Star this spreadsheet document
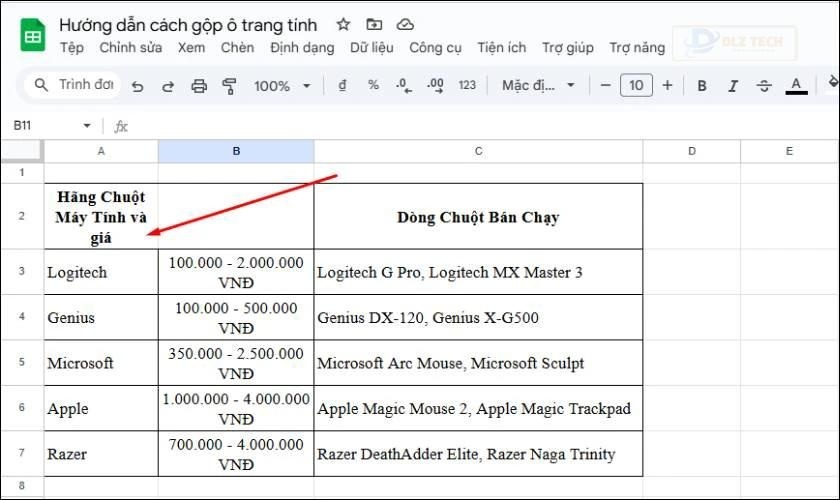 click(343, 25)
